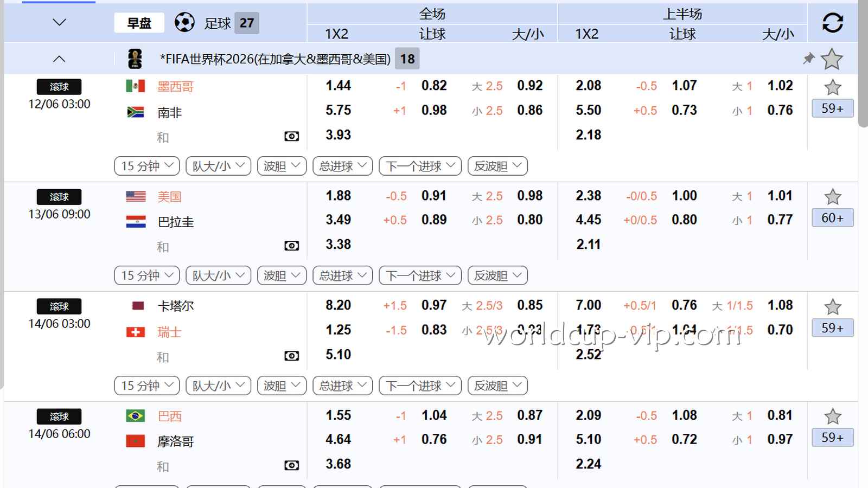
Task: Click the live stream camera icon for 墨西哥 match
Action: coord(291,136)
